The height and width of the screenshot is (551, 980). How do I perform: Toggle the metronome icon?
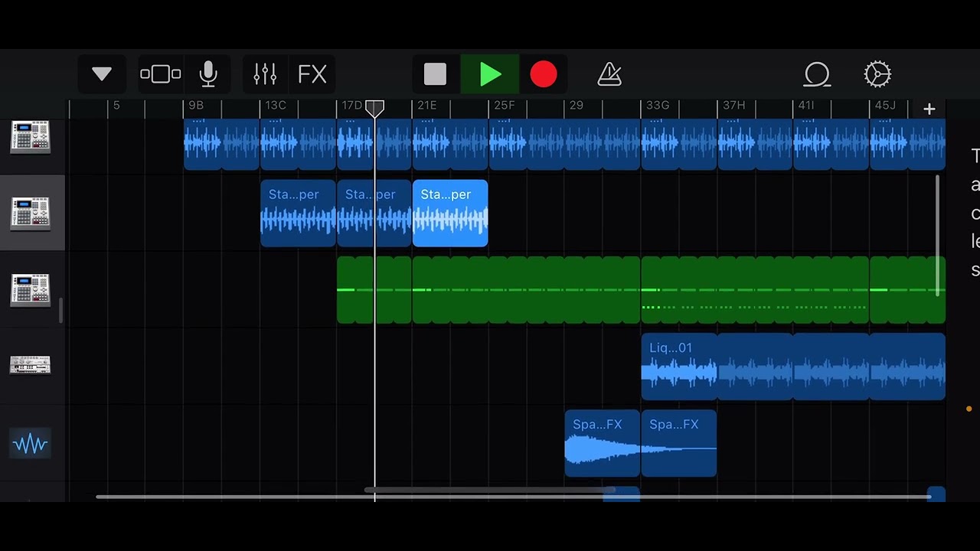tap(609, 74)
